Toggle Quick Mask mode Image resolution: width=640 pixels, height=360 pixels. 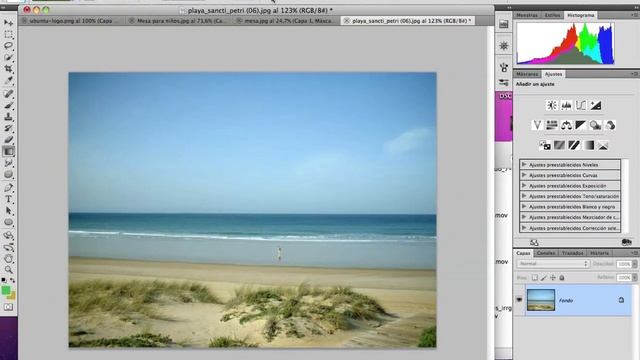tap(9, 307)
